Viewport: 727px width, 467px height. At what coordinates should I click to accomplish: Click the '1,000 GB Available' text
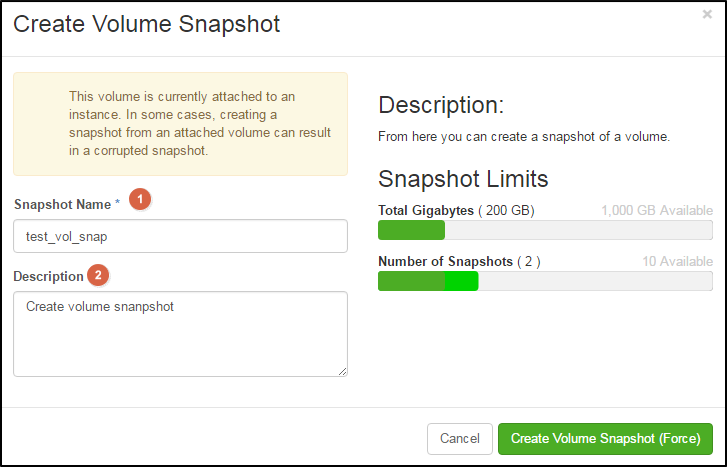657,211
